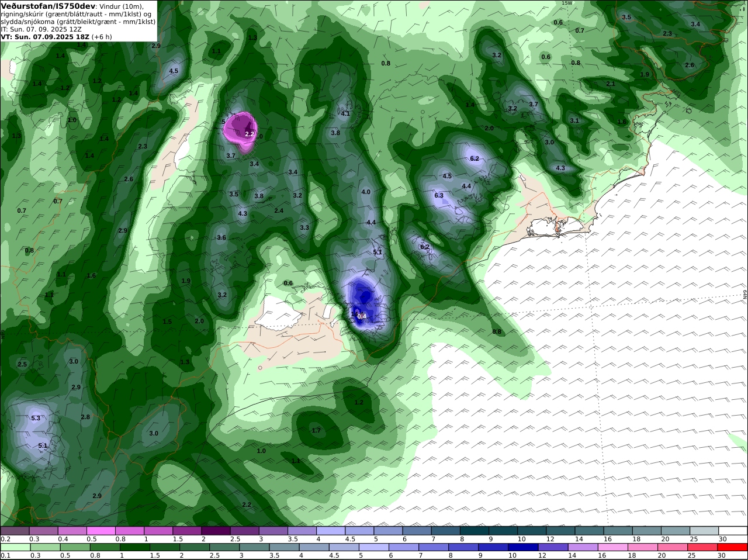
Task: Click the 6.3 precipitation value on map
Action: 439,195
